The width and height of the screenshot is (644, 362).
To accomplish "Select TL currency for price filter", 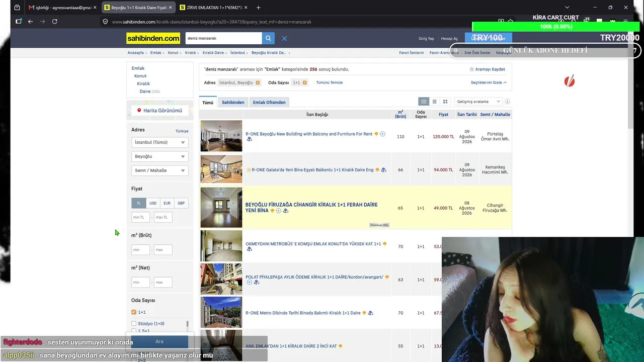I will 139,203.
